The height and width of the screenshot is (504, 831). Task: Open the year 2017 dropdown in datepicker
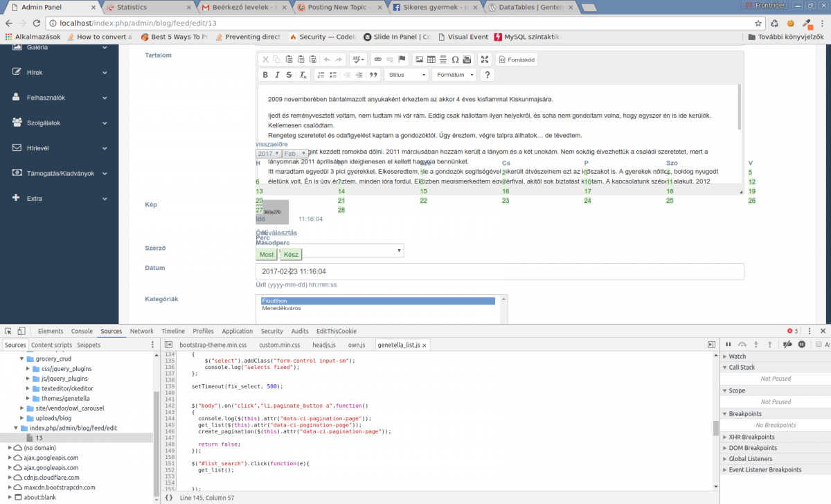click(x=269, y=153)
